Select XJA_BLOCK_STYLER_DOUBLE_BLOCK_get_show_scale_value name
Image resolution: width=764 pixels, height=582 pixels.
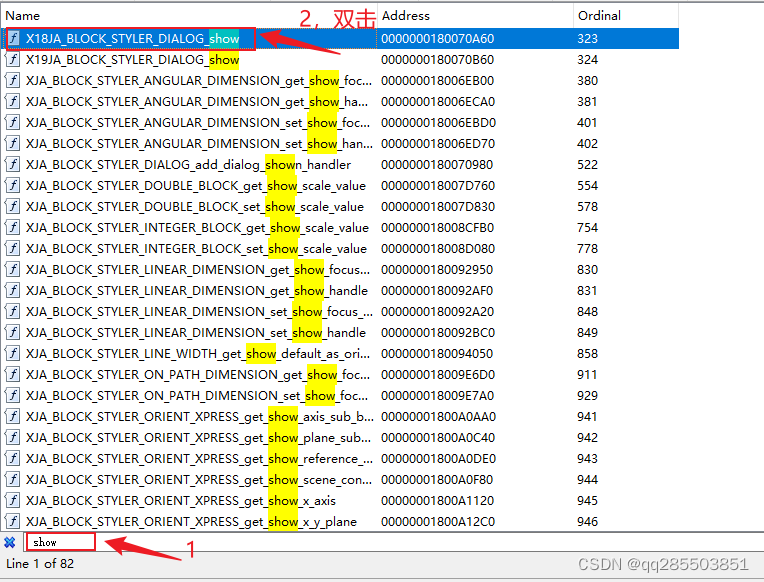[x=195, y=186]
